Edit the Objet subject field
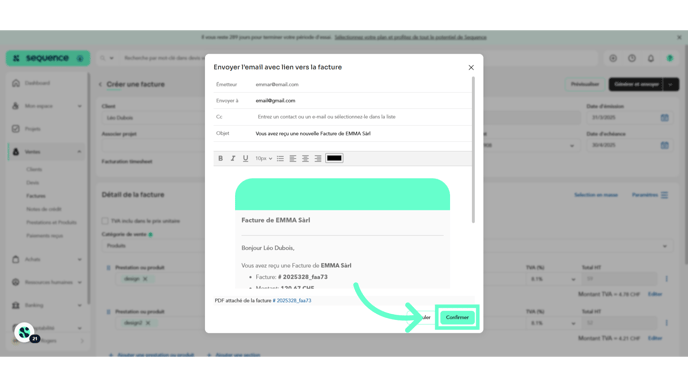Screen dimensions: 688x387 click(x=362, y=133)
